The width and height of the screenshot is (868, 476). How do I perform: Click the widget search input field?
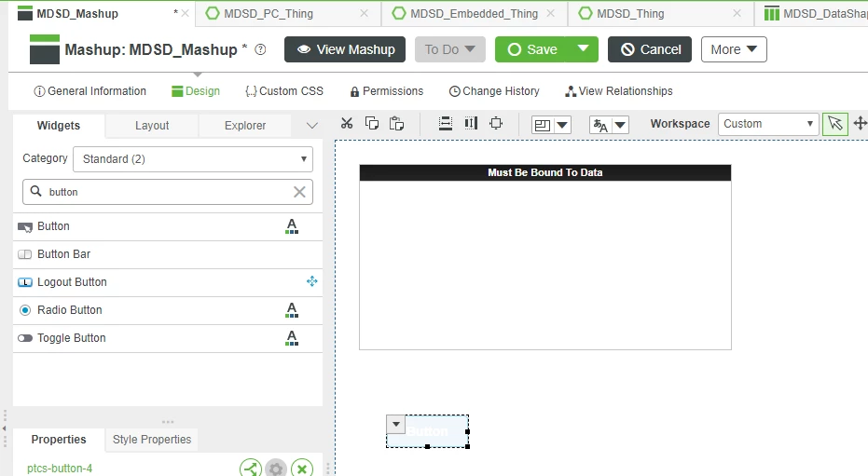(168, 192)
